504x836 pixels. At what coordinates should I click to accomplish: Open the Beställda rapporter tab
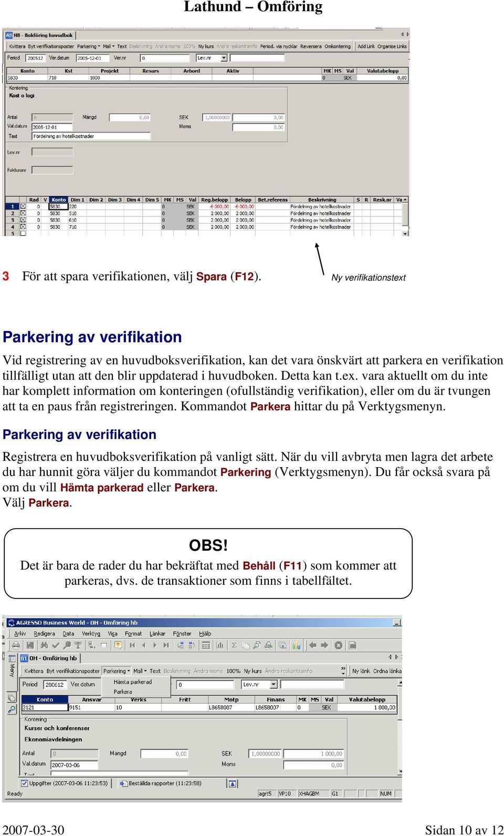pyautogui.click(x=161, y=783)
